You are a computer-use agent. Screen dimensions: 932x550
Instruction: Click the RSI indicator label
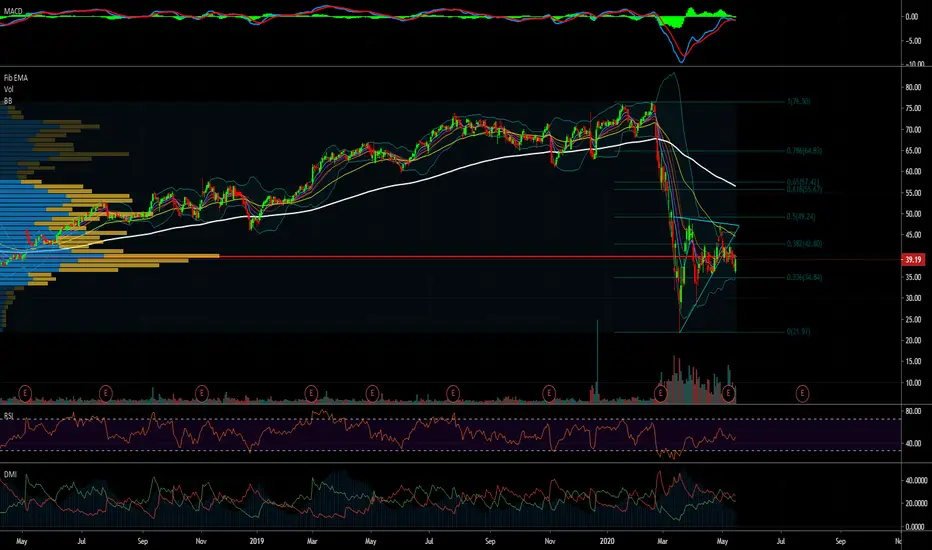click(8, 416)
